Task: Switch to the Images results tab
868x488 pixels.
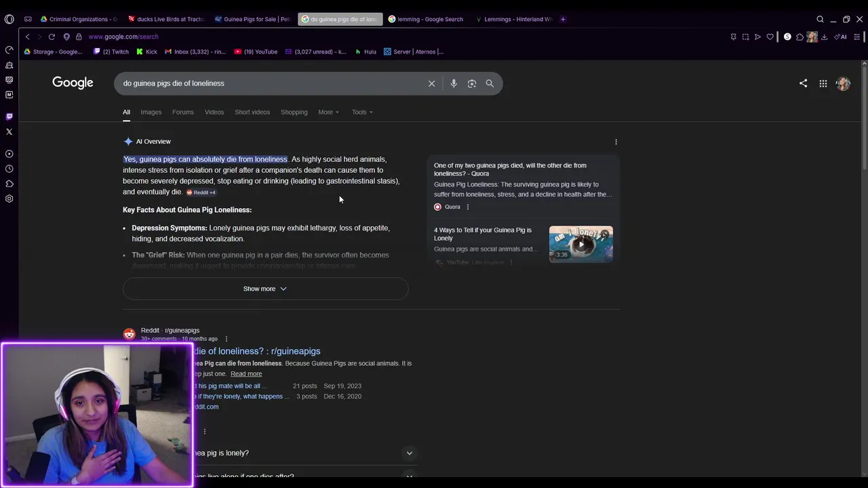Action: (151, 112)
